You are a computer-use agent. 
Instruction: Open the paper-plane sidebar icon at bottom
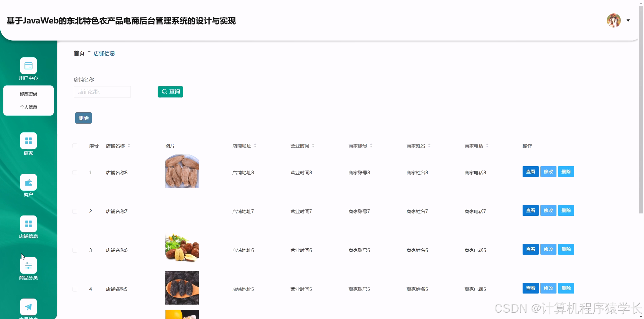click(x=29, y=307)
